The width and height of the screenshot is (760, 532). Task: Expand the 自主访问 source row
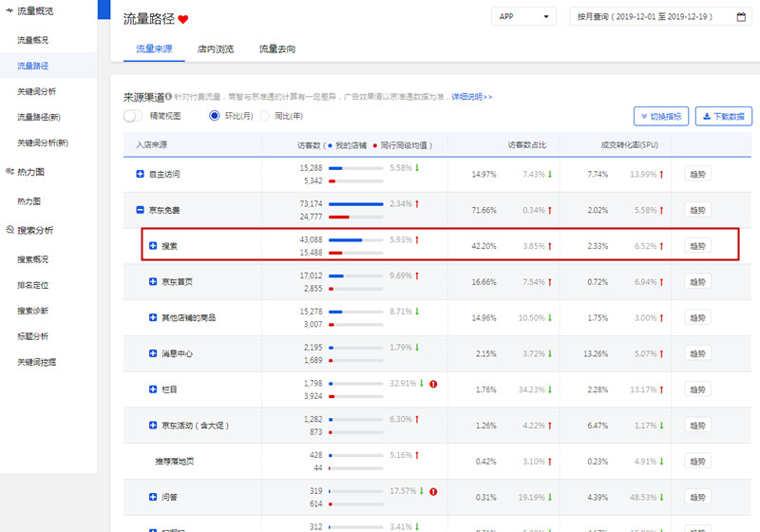tap(141, 175)
